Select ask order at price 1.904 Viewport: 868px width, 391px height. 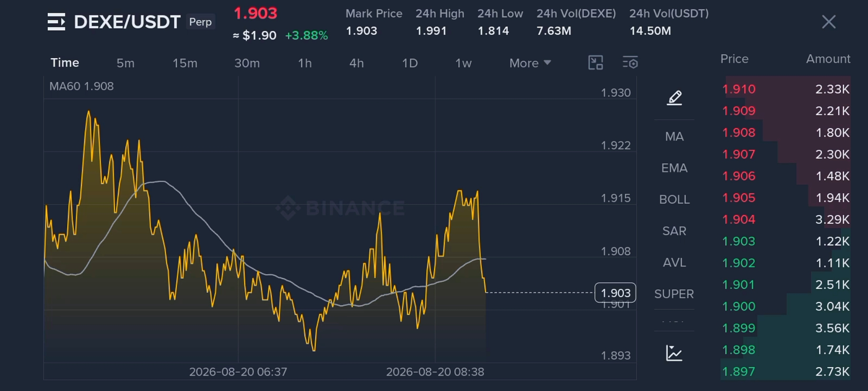point(786,219)
